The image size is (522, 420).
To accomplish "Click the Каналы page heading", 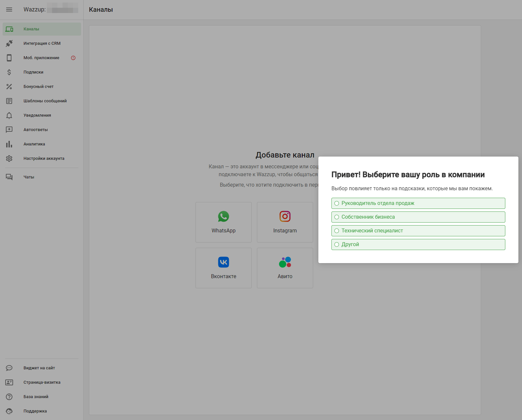I will [101, 9].
